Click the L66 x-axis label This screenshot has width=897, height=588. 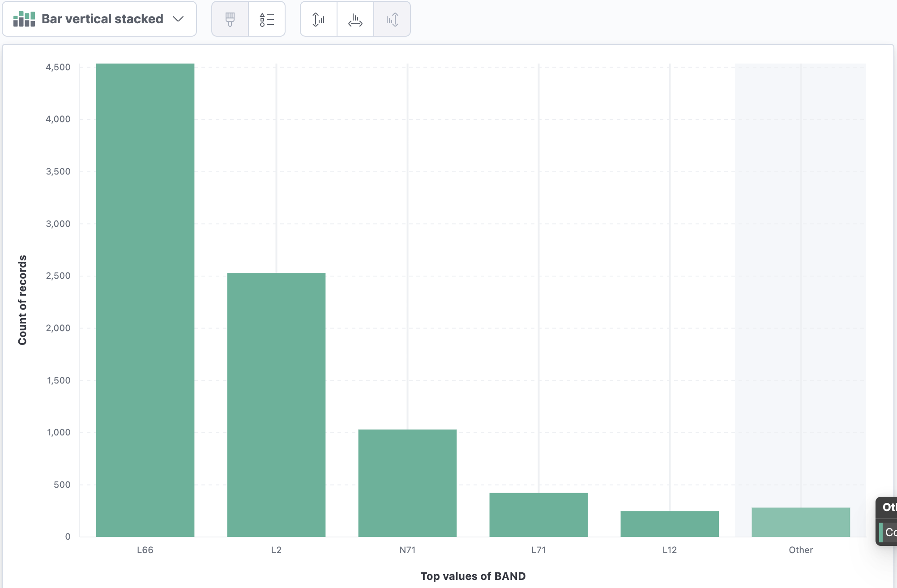[x=145, y=550]
